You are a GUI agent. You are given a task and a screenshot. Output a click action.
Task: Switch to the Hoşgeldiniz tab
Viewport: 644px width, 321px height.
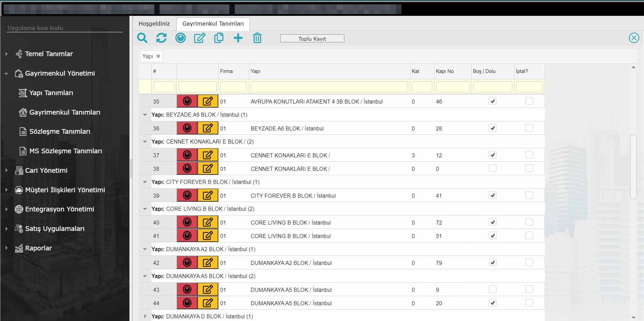pos(154,24)
